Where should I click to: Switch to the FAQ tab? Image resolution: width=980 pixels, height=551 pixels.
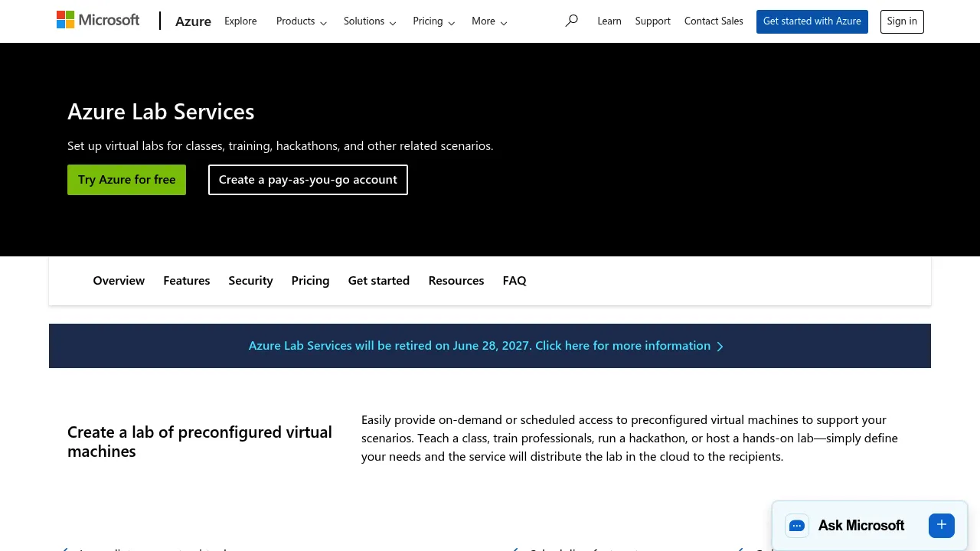(514, 281)
